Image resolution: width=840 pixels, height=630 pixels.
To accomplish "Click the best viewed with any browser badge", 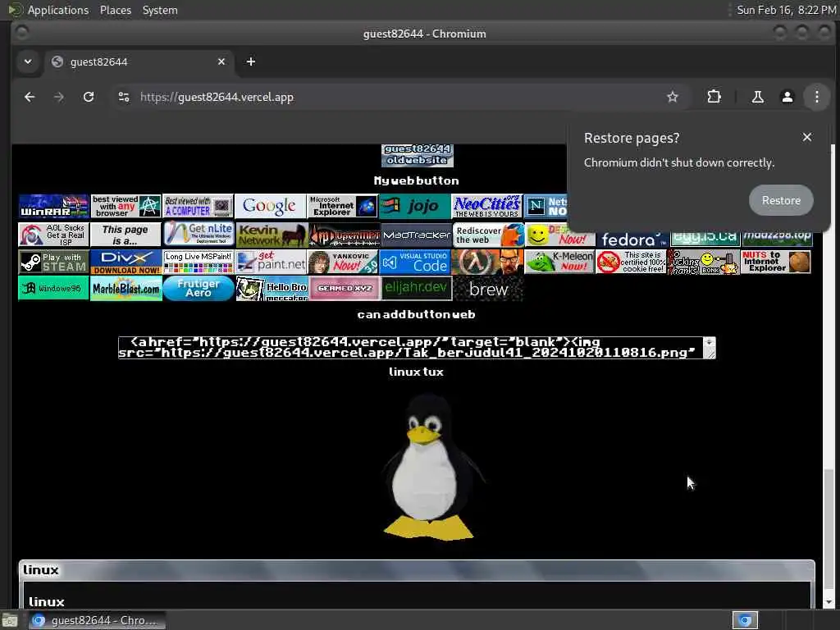I will point(126,206).
